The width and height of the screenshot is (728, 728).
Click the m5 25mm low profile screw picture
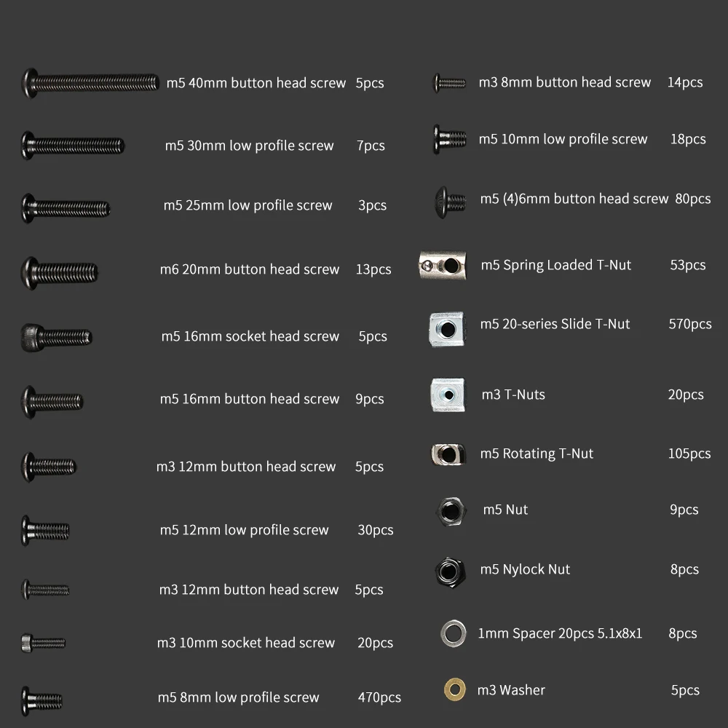click(x=66, y=208)
